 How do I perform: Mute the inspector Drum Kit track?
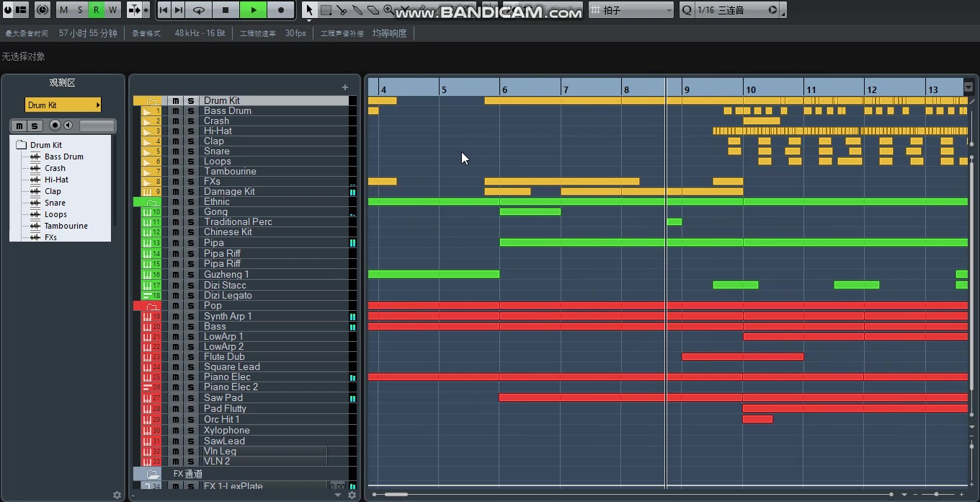coord(19,126)
